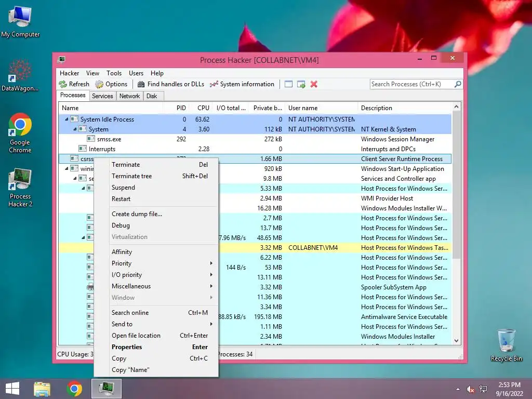Open Google Chrome desktop shortcut
The height and width of the screenshot is (399, 532).
pos(20,133)
